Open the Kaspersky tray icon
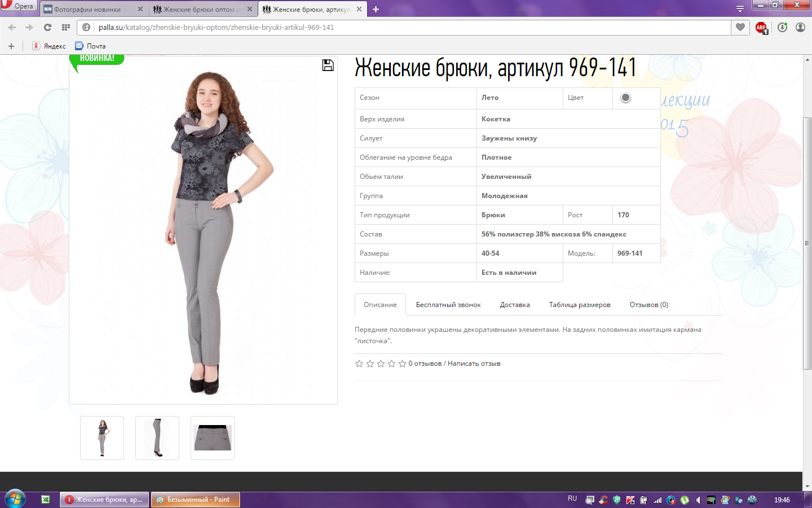812x508 pixels. (630, 500)
